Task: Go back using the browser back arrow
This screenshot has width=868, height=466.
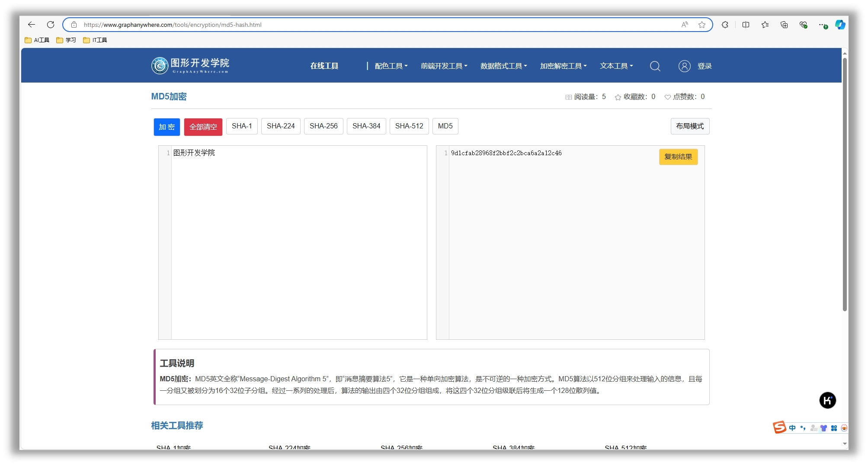Action: [31, 25]
